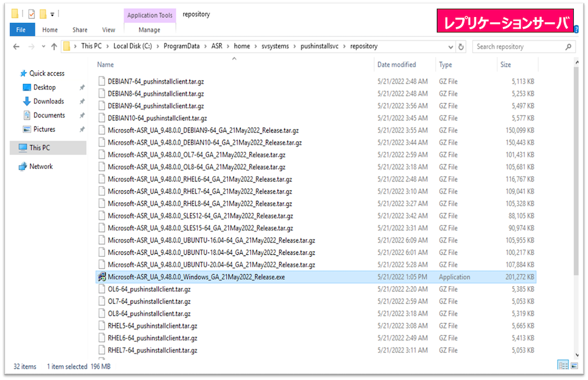Viewport: 588px width, 380px height.
Task: Click the New Folder icon in title bar
Action: coord(43,14)
